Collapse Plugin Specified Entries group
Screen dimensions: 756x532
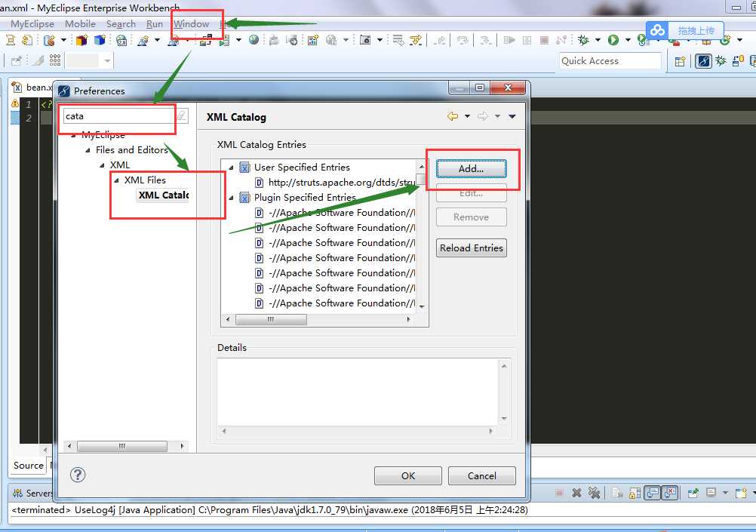[232, 198]
